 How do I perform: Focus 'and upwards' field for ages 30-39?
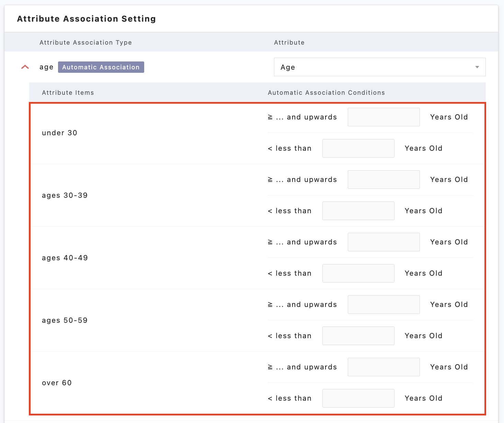point(383,180)
